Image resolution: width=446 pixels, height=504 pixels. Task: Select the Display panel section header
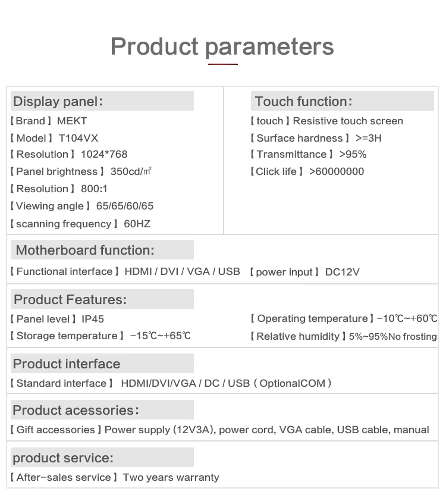coord(102,101)
